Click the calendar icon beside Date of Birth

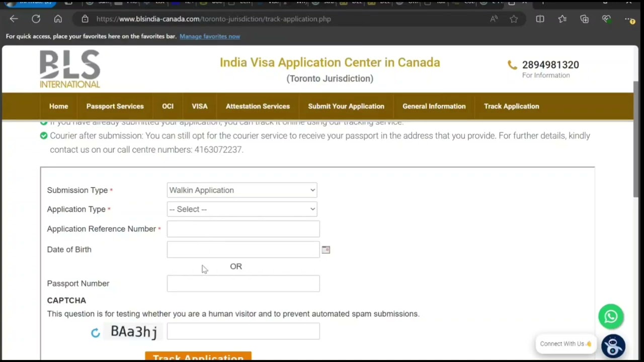(x=325, y=249)
